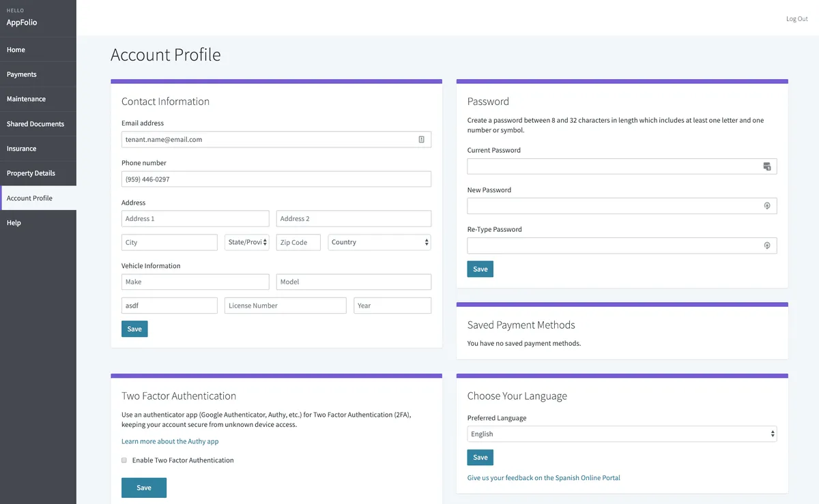Open the Insurance sidebar item
The width and height of the screenshot is (819, 504).
point(22,149)
